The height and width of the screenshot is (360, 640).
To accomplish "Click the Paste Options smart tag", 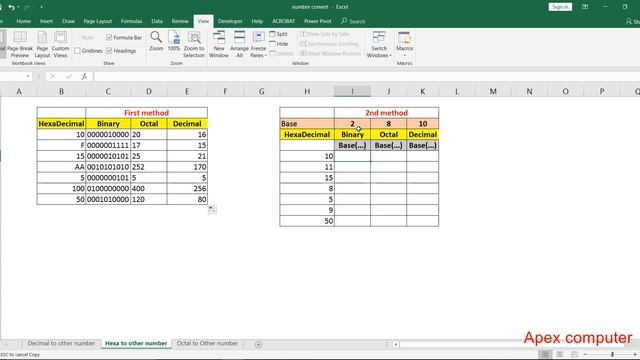I will 212,209.
